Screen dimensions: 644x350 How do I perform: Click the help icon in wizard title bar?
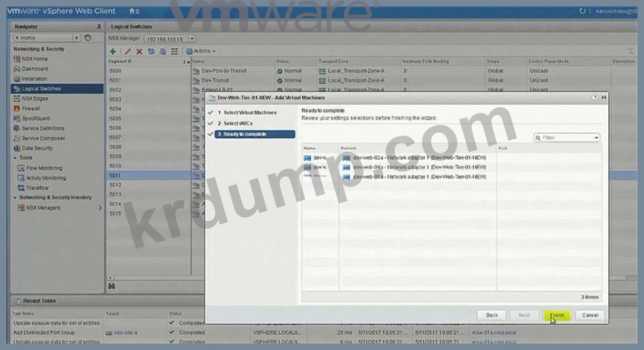click(595, 98)
